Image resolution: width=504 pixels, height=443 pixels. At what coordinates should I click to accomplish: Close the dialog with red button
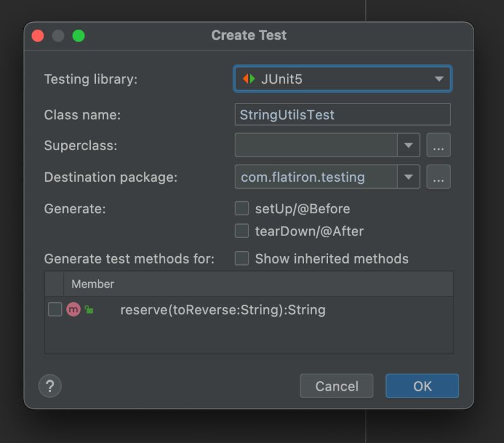[x=38, y=36]
